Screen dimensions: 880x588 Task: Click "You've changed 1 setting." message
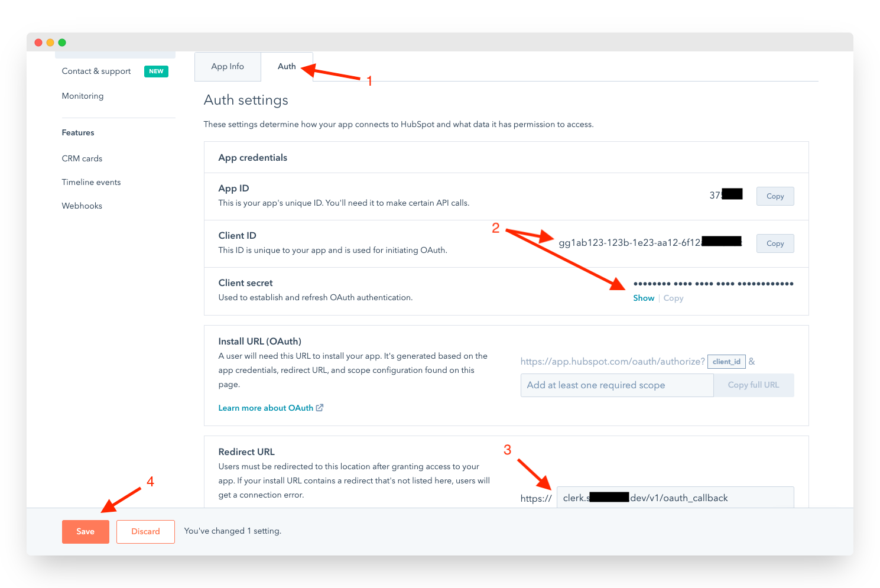[233, 531]
